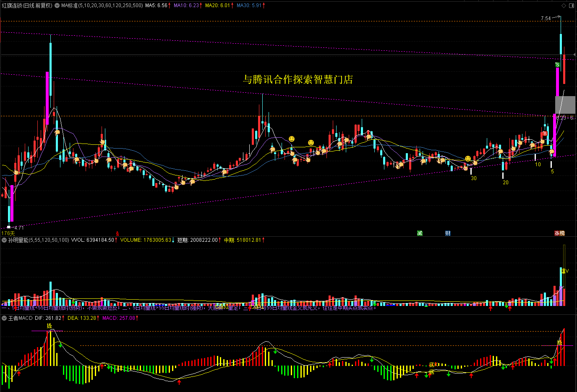Open the 王者MACD indicator dropdown circle icon

coord(4,318)
